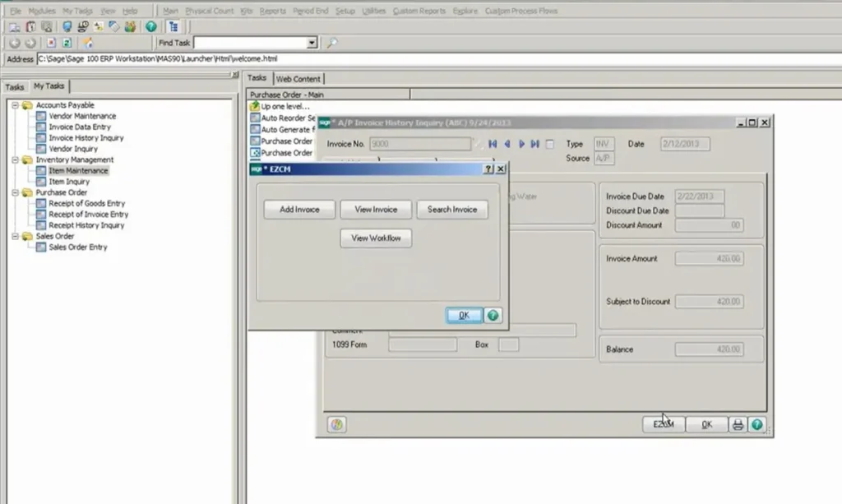The height and width of the screenshot is (504, 842).
Task: Click the back navigation arrow icon
Action: click(16, 42)
